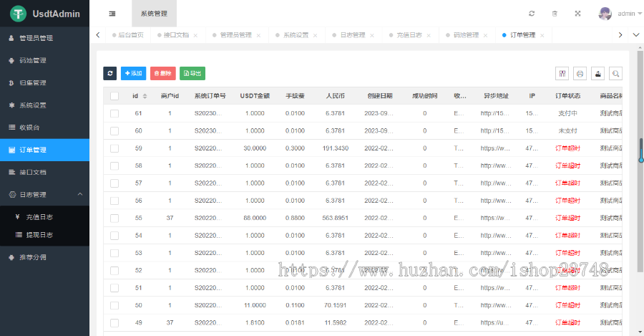Click the blue 添加 button
This screenshot has width=644, height=336.
click(x=133, y=73)
